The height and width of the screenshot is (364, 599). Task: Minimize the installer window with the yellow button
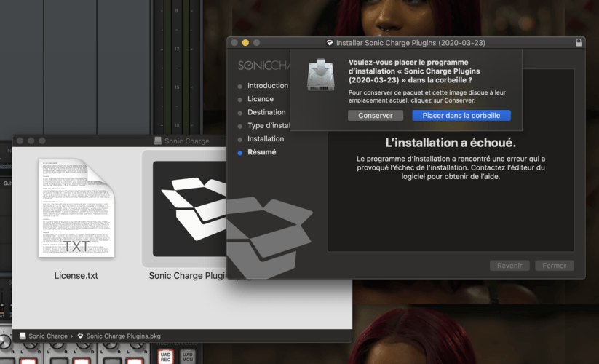pos(245,43)
